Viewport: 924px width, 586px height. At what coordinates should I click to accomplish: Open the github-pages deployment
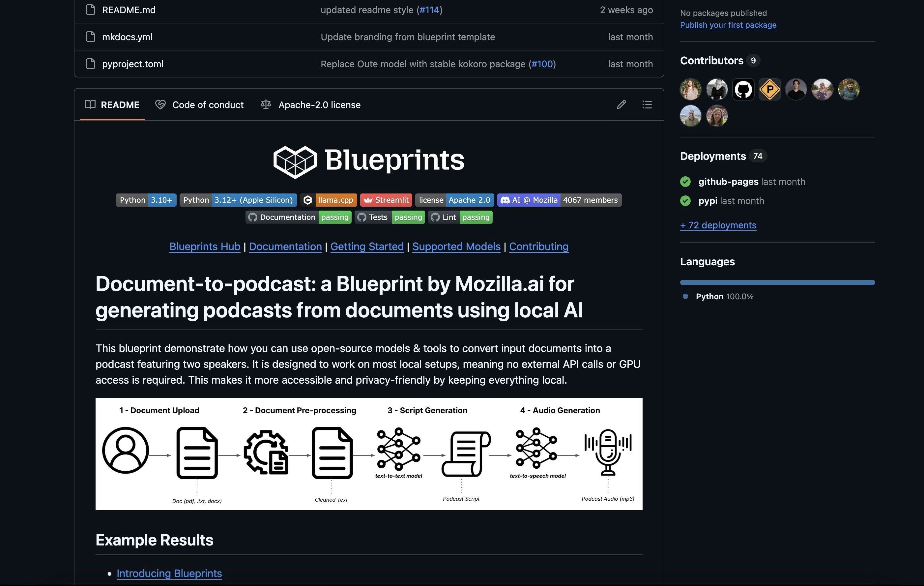pyautogui.click(x=728, y=182)
